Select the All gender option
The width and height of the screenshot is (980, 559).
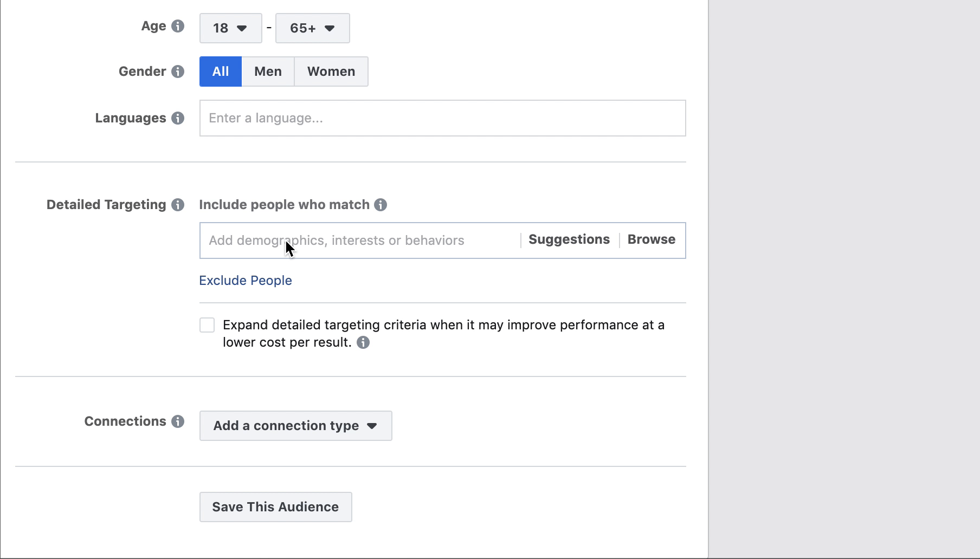220,71
